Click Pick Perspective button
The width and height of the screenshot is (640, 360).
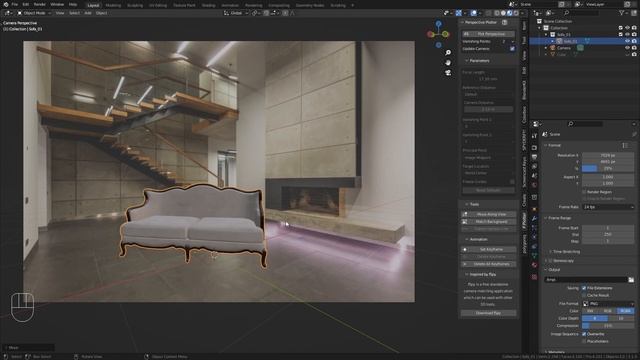[489, 34]
